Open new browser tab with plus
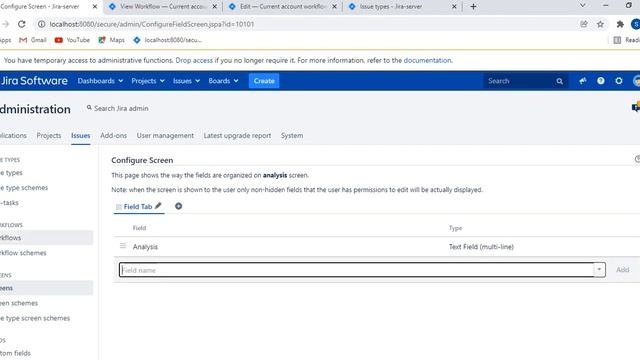This screenshot has width=640, height=360. (473, 7)
